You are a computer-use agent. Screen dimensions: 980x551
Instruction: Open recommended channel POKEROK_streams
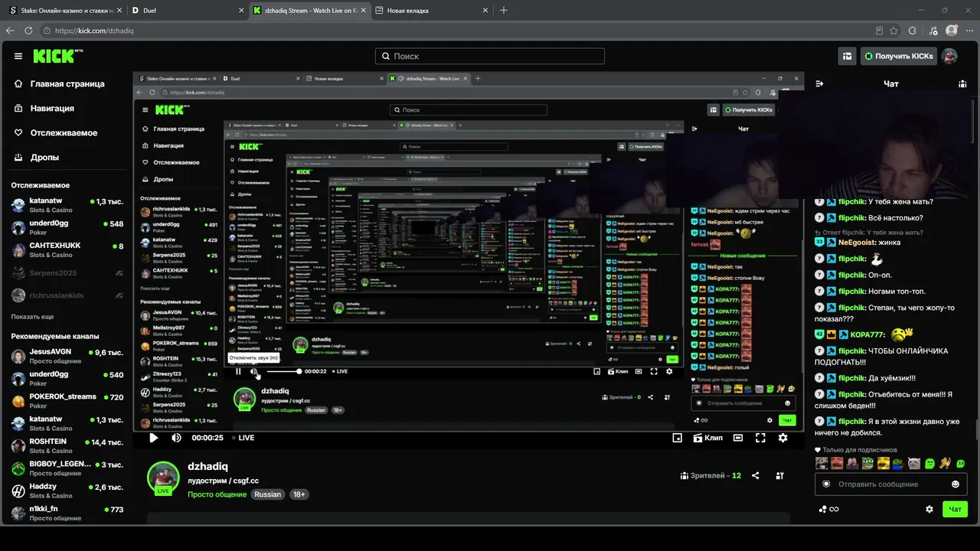(67, 401)
